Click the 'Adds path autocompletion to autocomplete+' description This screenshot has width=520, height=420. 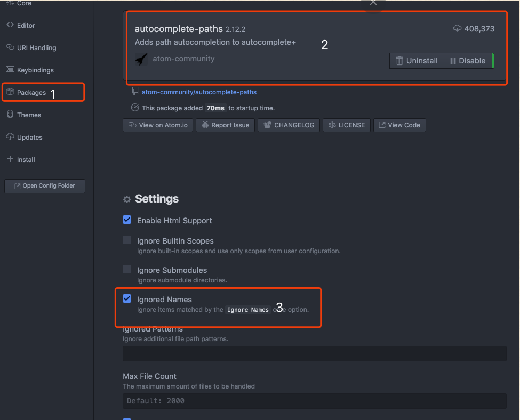215,42
